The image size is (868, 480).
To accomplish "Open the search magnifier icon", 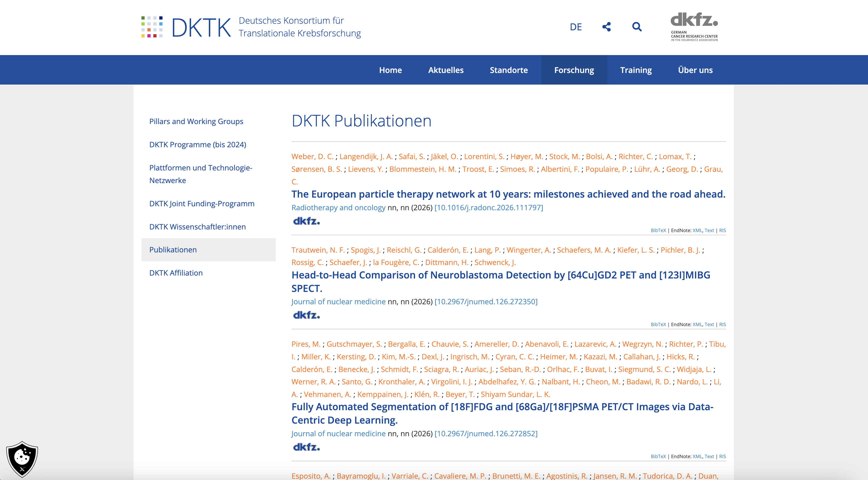I will [637, 27].
